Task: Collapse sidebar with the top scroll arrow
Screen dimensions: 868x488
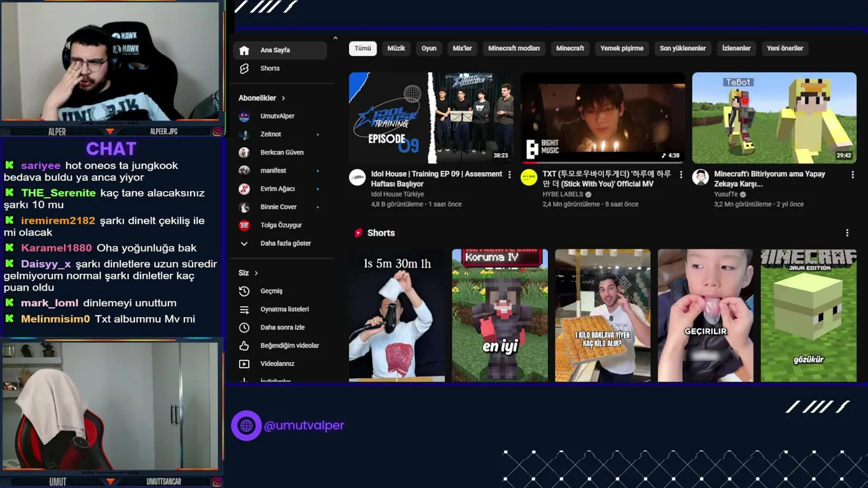Action: click(335, 38)
